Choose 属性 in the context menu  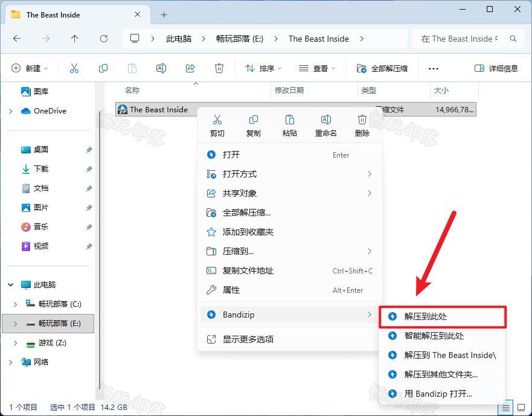290,290
